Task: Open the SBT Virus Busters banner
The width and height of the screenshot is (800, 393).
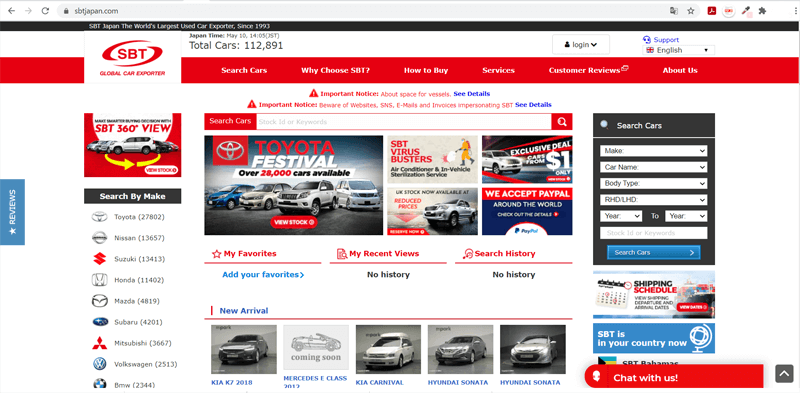Action: pyautogui.click(x=433, y=159)
